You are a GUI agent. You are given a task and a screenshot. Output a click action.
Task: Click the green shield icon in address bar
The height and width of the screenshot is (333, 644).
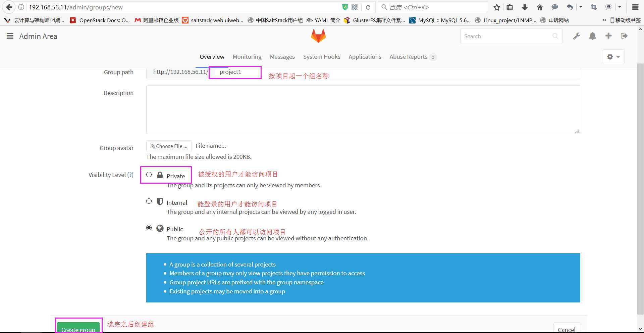coord(345,7)
